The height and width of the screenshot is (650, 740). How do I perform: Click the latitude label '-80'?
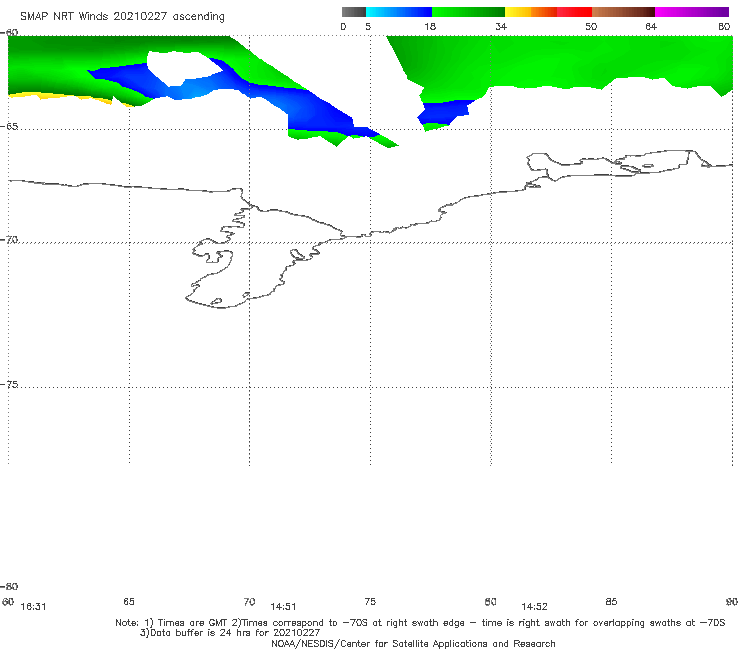coord(9,586)
